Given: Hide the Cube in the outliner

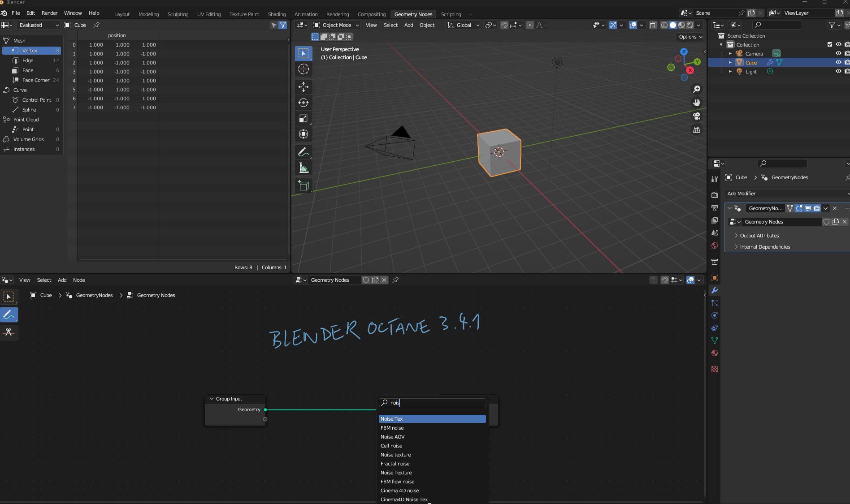Looking at the screenshot, I should (x=838, y=62).
